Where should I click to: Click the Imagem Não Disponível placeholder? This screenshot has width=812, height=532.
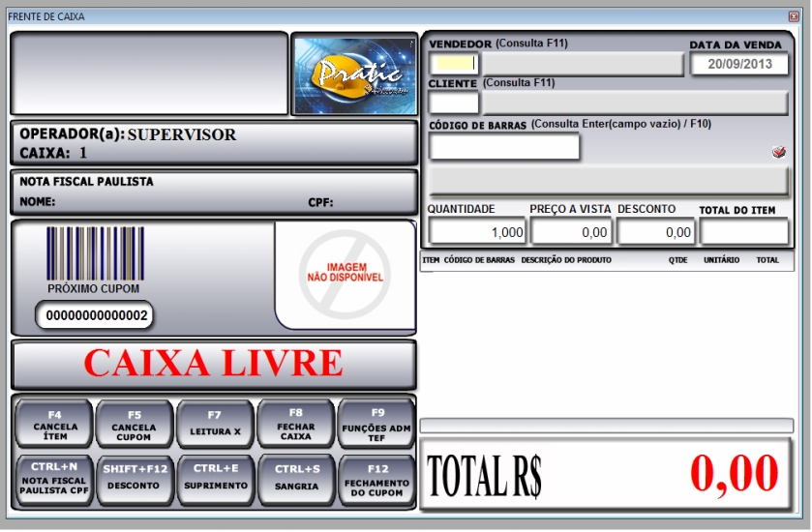pyautogui.click(x=345, y=275)
